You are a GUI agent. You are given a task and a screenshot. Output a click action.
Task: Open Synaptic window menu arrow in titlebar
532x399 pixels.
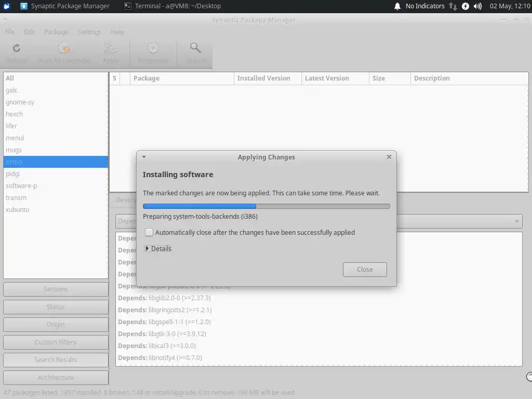[5, 20]
